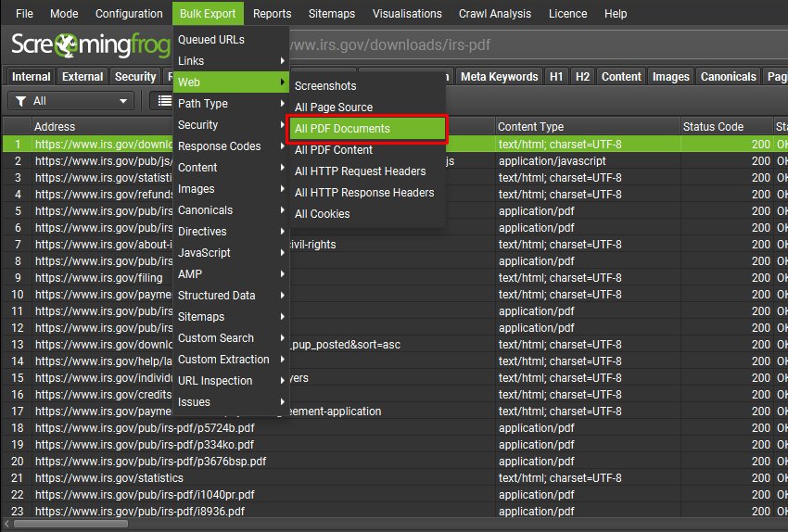This screenshot has width=788, height=532.
Task: Open Issues submenu item
Action: [231, 402]
